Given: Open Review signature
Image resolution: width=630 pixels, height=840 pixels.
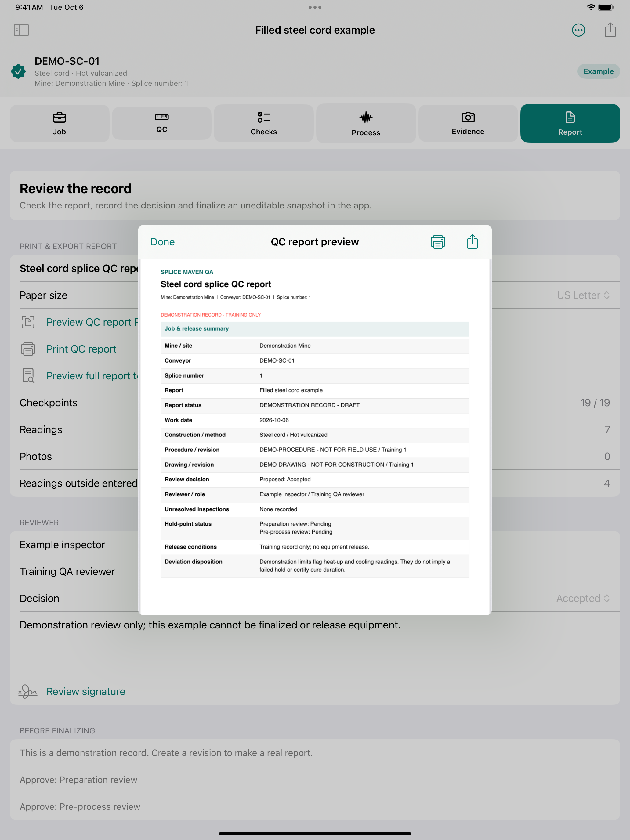Looking at the screenshot, I should tap(86, 692).
